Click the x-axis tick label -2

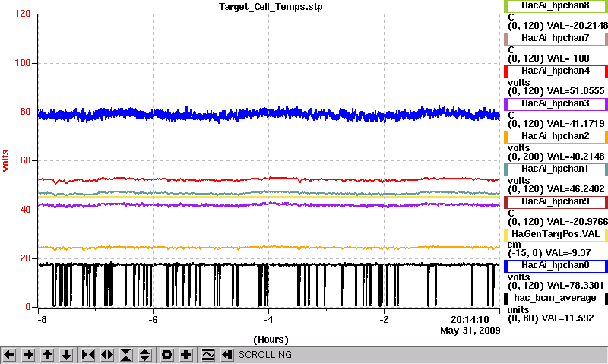coord(384,320)
